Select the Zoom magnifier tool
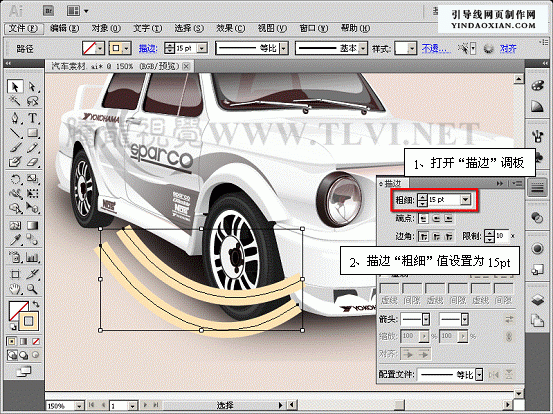Image resolution: width=553 pixels, height=414 pixels. (32, 289)
